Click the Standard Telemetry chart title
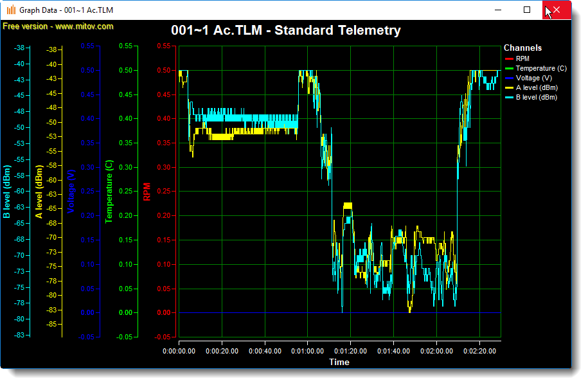588x385 pixels. (x=286, y=30)
